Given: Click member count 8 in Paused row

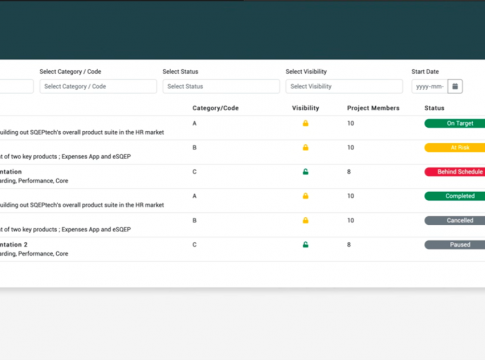Looking at the screenshot, I should tap(349, 245).
